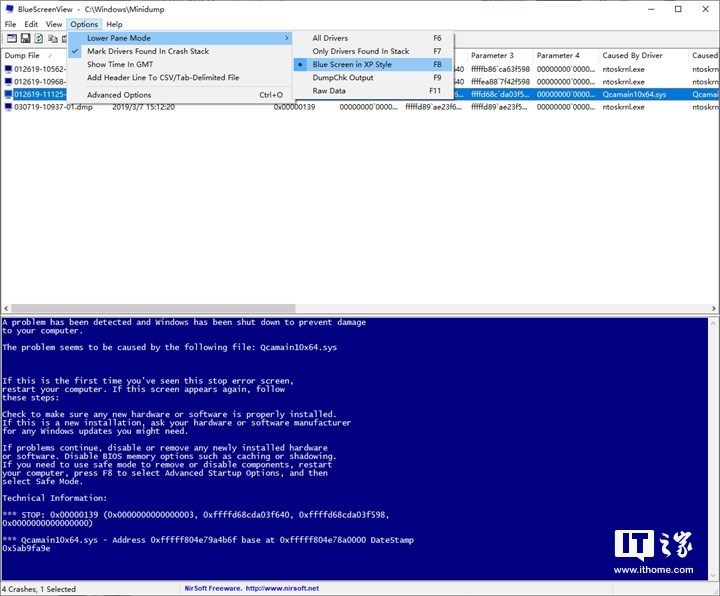The image size is (720, 596).
Task: Toggle Add Header Line To CSV/Tab-Delimited File
Action: (x=162, y=77)
